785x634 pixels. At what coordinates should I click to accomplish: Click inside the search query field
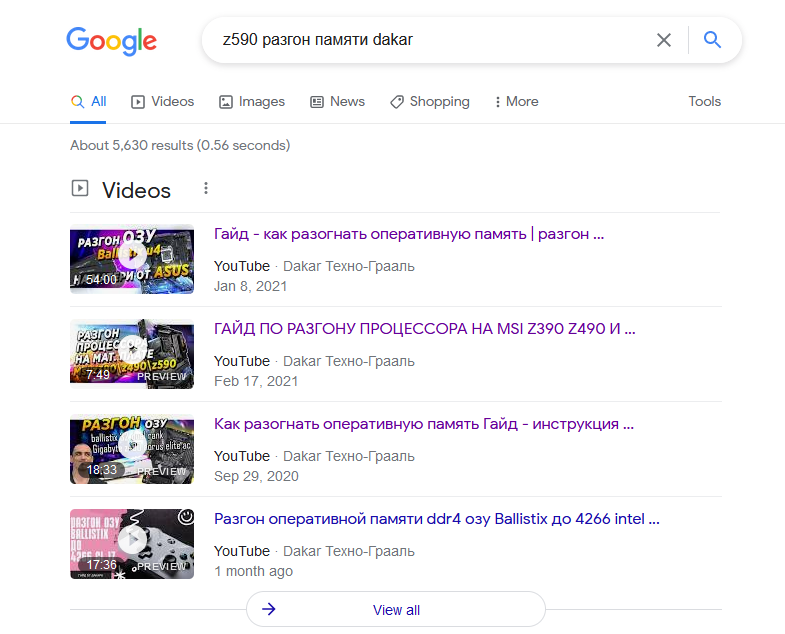click(x=420, y=40)
